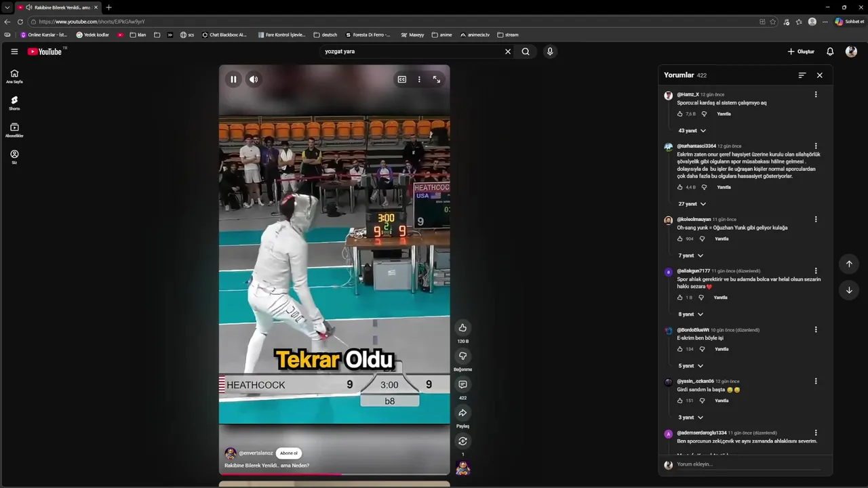Mute the Shorts video volume

pos(254,79)
